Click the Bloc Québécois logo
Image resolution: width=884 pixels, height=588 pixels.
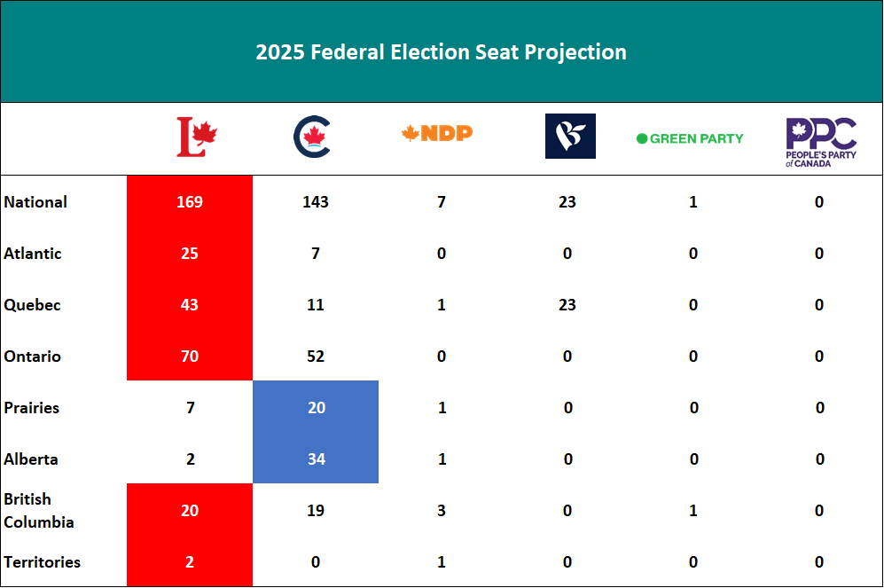tap(570, 136)
